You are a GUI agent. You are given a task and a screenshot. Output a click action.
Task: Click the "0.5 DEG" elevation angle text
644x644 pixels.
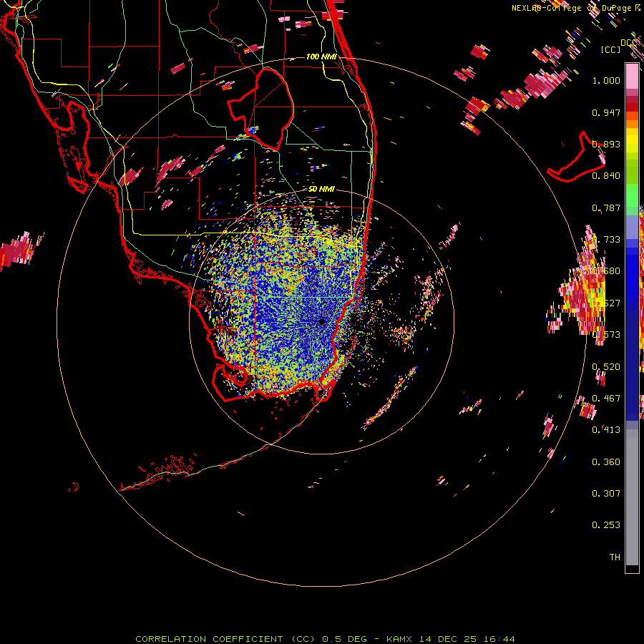click(344, 639)
